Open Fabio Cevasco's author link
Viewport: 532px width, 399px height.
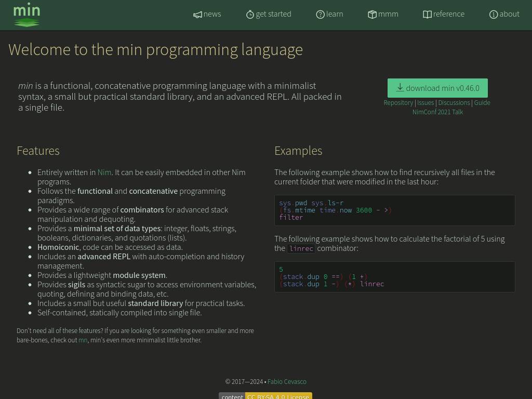coord(287,382)
